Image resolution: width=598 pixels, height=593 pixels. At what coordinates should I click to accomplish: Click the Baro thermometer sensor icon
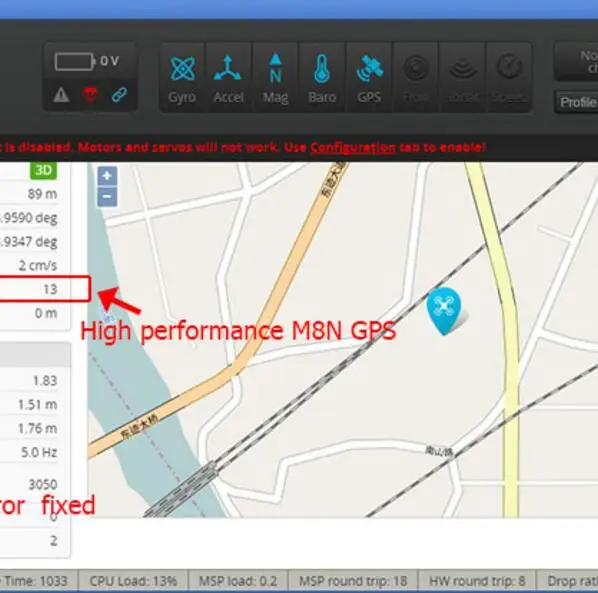(x=322, y=69)
